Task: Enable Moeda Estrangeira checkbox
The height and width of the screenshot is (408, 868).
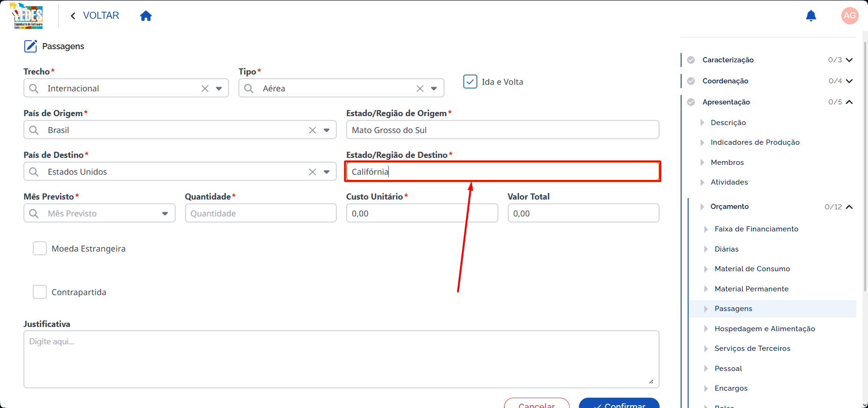Action: click(x=40, y=248)
